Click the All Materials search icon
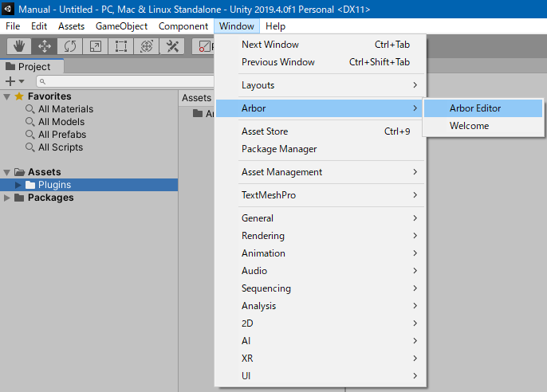This screenshot has width=547, height=392. [30, 109]
